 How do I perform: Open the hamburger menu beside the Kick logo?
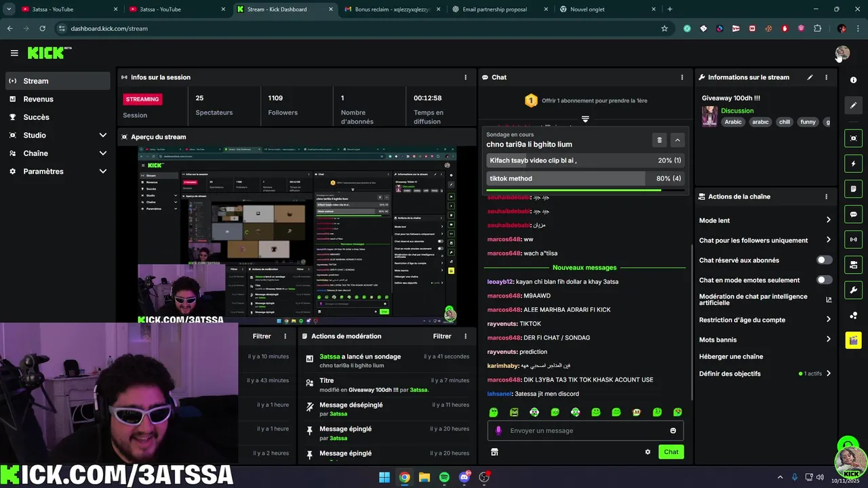tap(14, 53)
